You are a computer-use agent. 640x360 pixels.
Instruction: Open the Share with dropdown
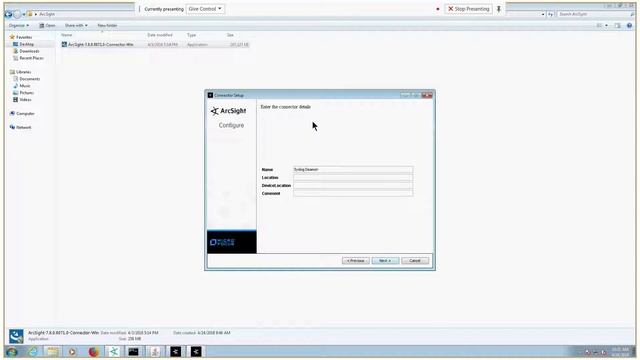[x=76, y=25]
